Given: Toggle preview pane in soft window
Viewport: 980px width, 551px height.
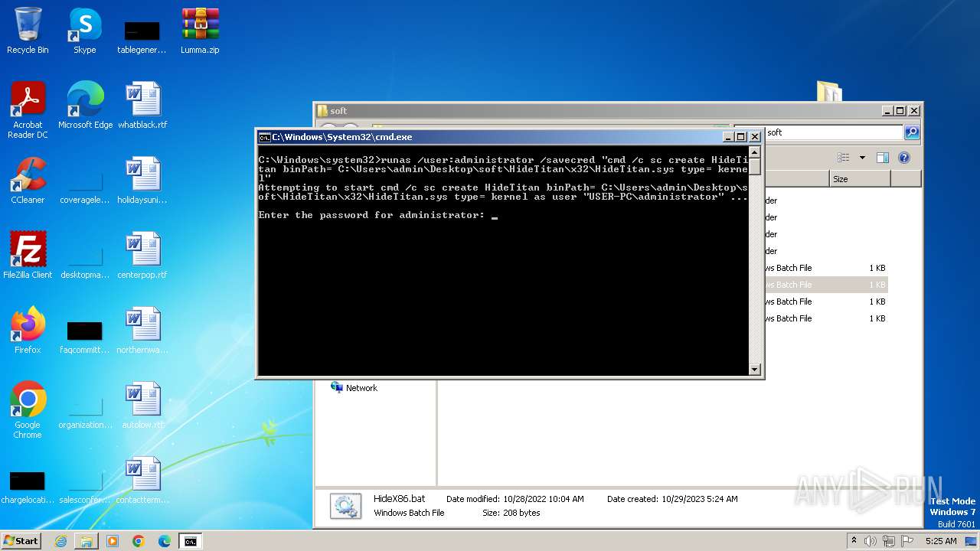Looking at the screenshot, I should pos(883,158).
